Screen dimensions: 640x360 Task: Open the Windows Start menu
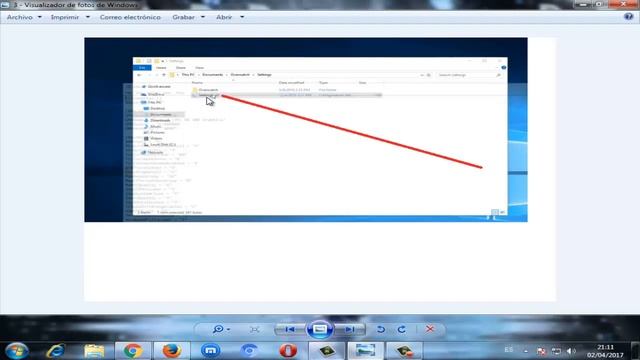(17, 351)
